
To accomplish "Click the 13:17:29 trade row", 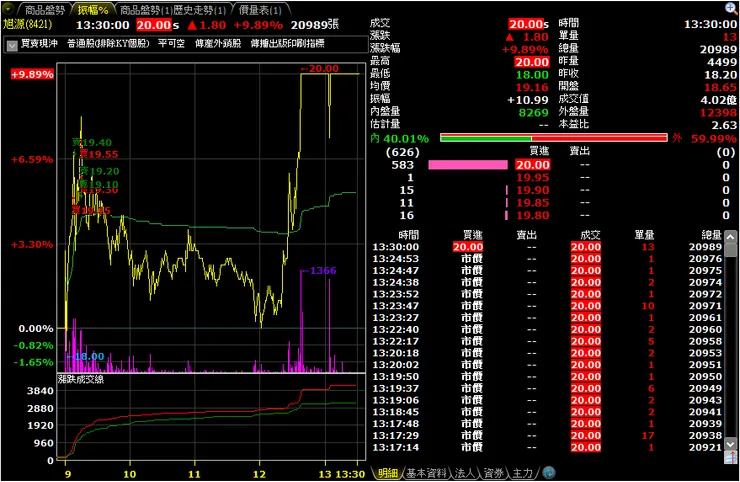I will pyautogui.click(x=547, y=436).
